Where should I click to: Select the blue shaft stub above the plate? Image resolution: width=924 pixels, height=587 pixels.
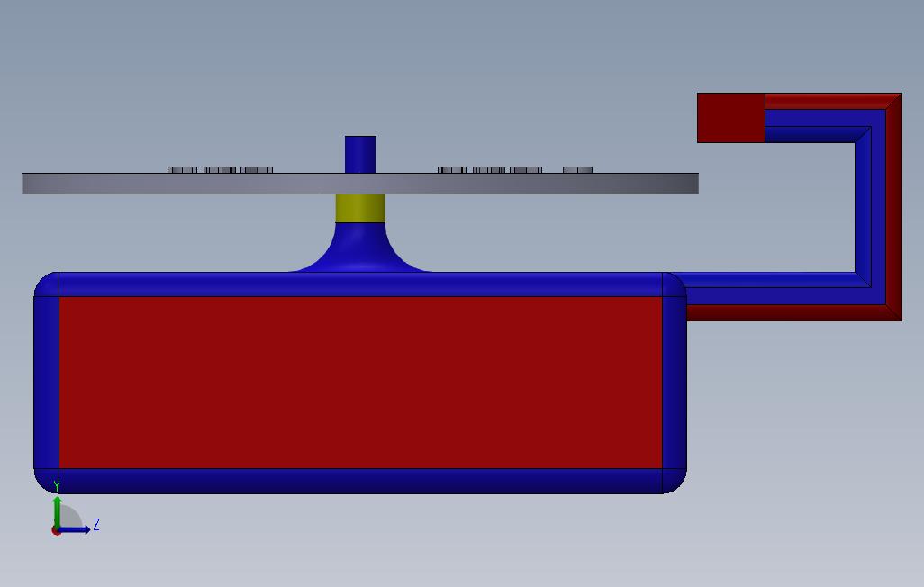coord(360,155)
